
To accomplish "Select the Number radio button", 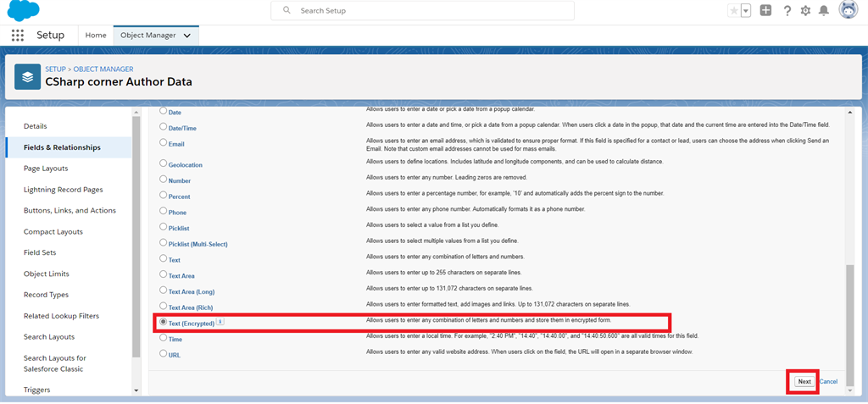I will point(164,180).
